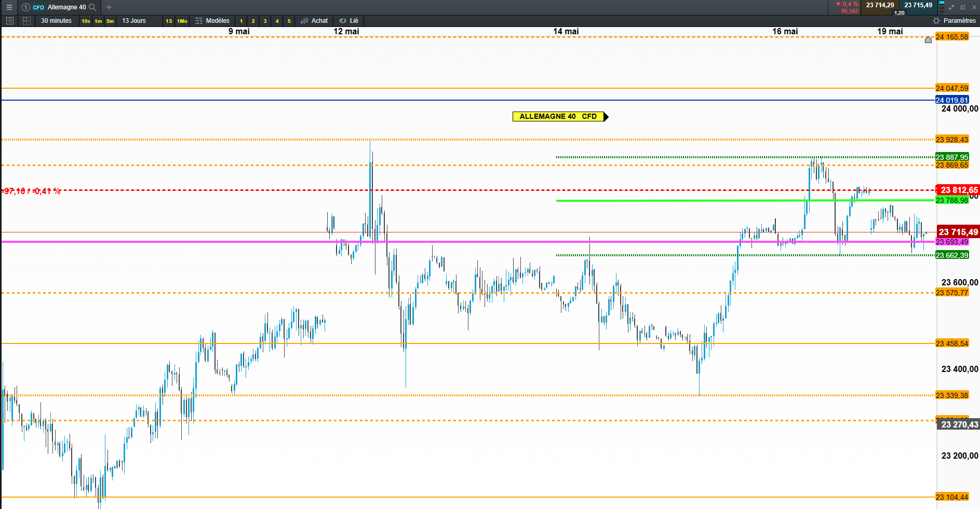Screen dimensions: 980x509
Task: Toggle the Achat trading mode
Action: click(314, 21)
